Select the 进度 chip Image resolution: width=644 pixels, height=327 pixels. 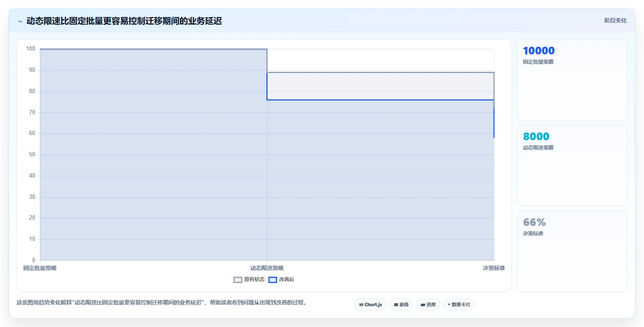pos(428,304)
